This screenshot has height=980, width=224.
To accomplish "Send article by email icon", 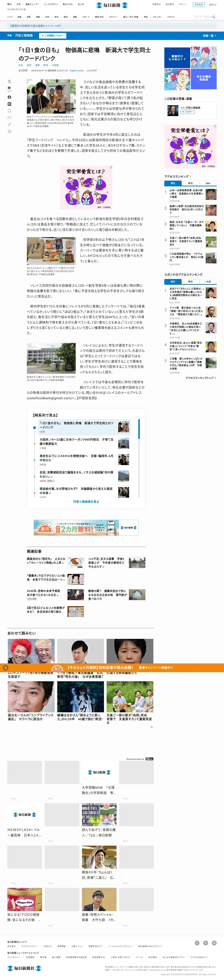I will coord(9,118).
